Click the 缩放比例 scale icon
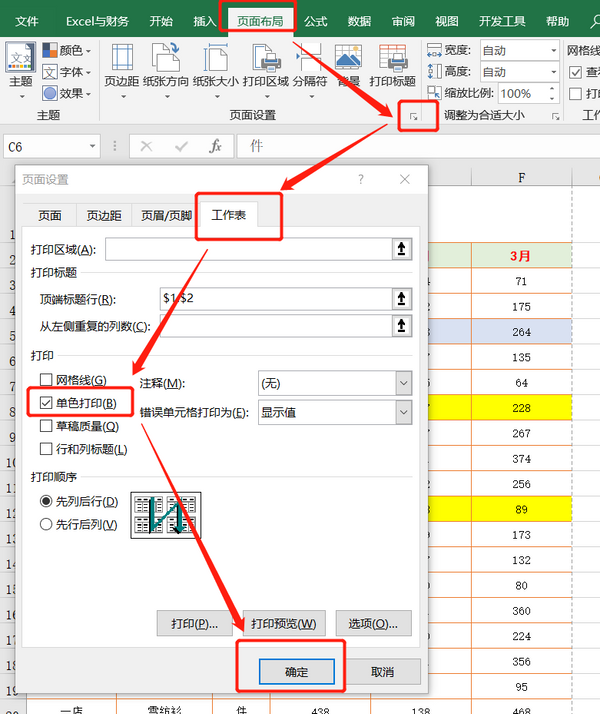Screen dimensions: 600x714 [x=434, y=93]
